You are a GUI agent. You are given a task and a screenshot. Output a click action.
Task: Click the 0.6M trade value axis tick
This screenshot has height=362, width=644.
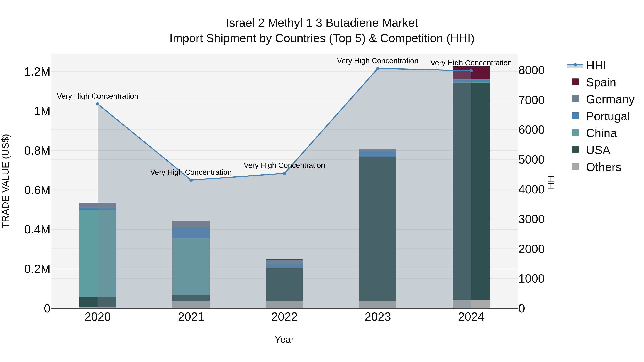37,190
